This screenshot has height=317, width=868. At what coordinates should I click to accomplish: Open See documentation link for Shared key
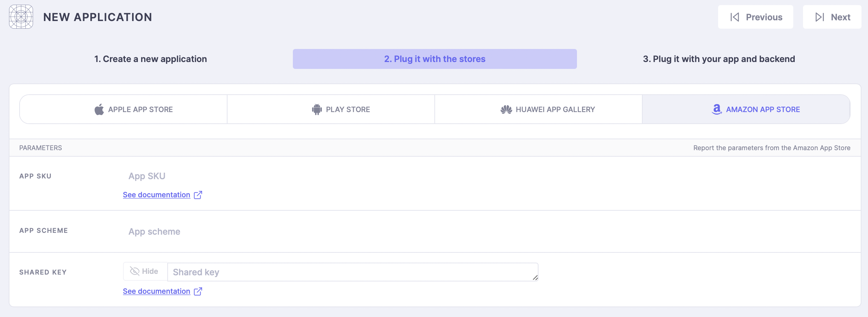pos(156,291)
